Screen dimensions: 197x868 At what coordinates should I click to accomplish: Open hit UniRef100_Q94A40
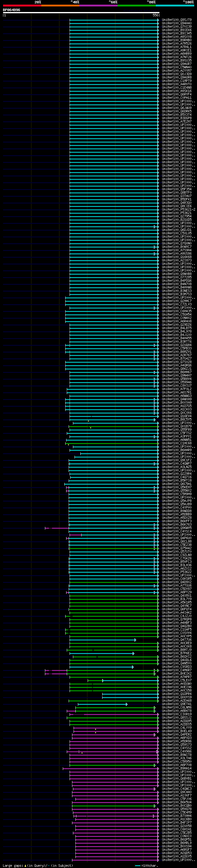[x=177, y=23]
